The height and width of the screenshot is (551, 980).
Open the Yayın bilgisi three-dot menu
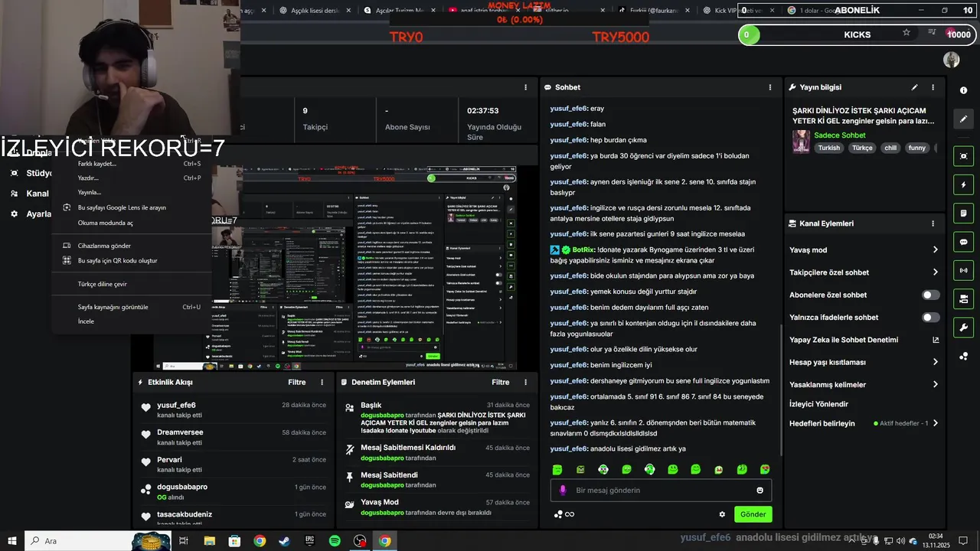tap(933, 87)
